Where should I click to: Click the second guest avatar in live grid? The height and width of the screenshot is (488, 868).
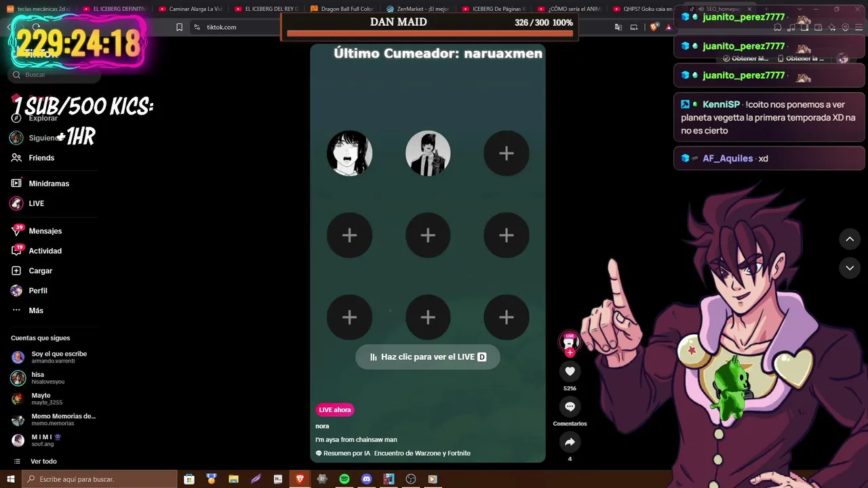click(x=428, y=153)
